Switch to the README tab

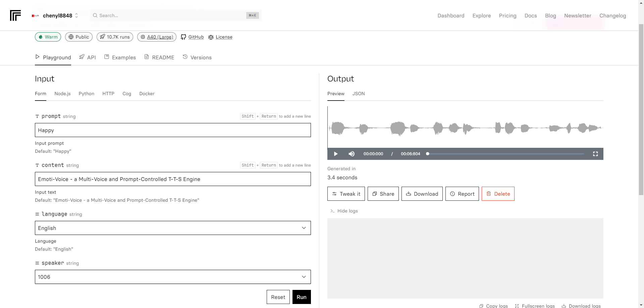coord(159,57)
